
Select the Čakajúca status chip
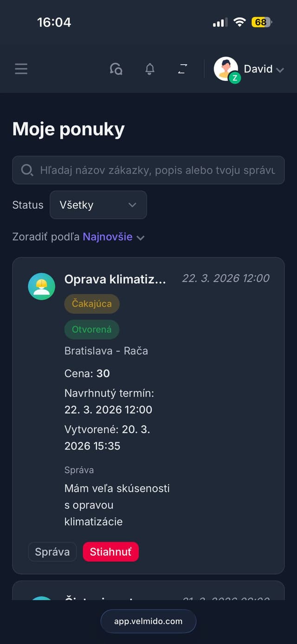click(91, 304)
